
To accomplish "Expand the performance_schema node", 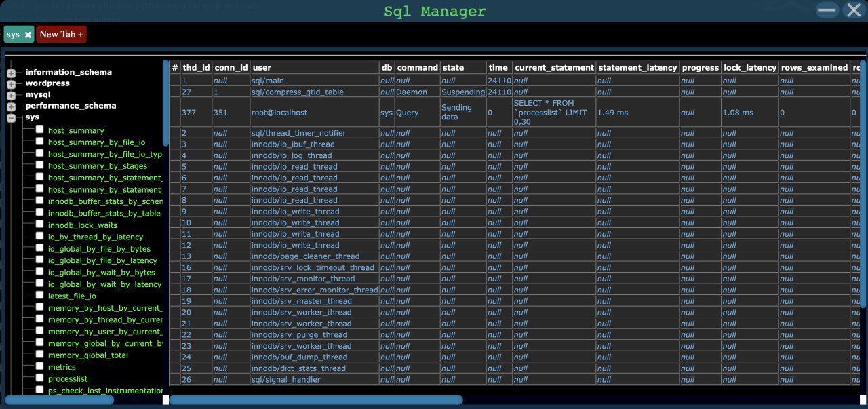I will pyautogui.click(x=10, y=106).
